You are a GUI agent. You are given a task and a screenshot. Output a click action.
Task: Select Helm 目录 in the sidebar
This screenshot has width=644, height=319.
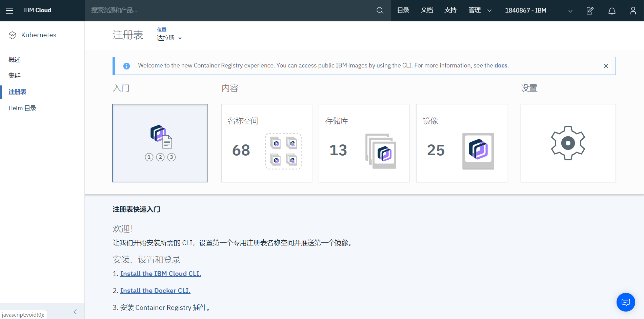click(x=22, y=108)
